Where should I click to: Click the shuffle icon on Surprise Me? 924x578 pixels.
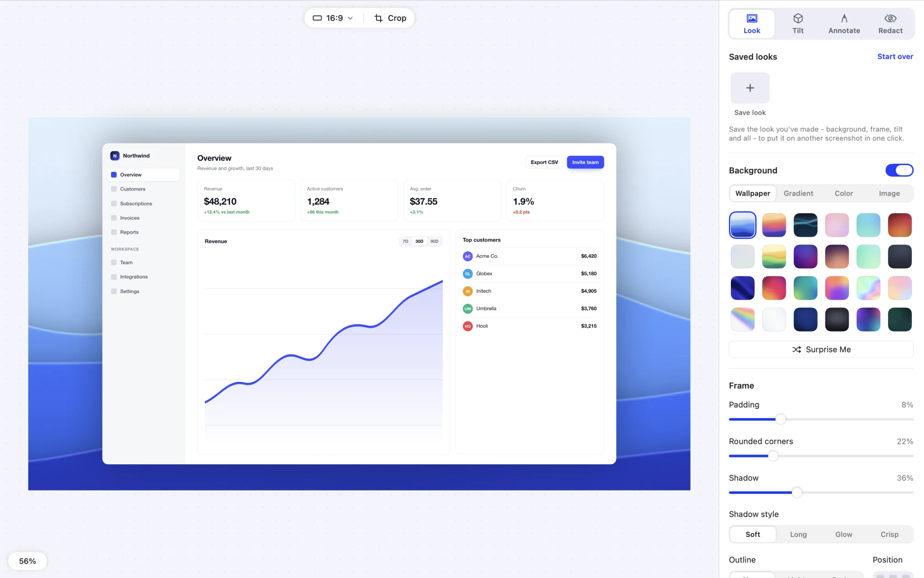pyautogui.click(x=796, y=350)
